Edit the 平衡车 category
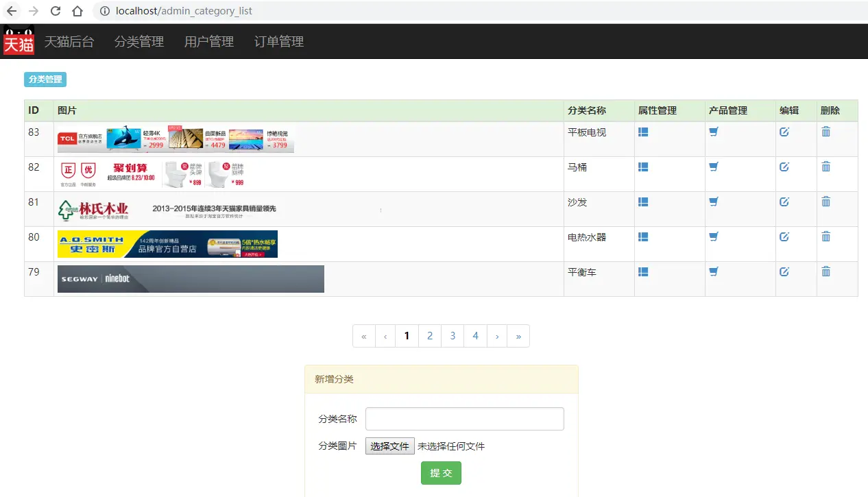 (784, 271)
